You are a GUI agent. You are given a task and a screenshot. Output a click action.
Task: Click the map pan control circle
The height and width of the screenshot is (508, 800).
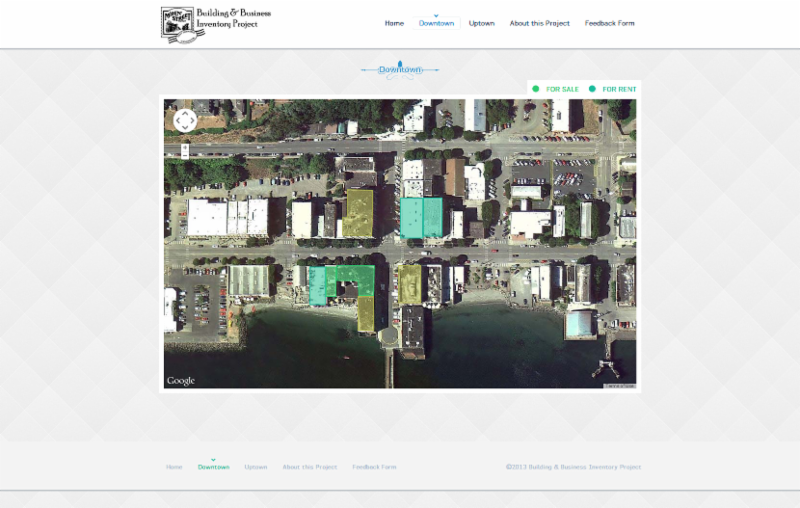pyautogui.click(x=185, y=120)
